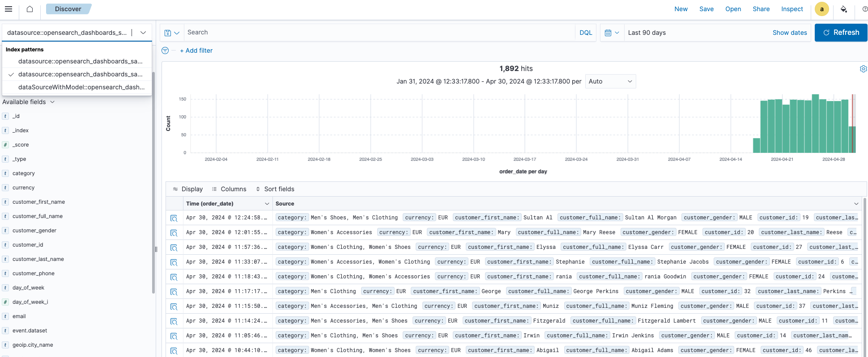This screenshot has height=357, width=868.
Task: Select the event.dataset field
Action: [x=30, y=331]
